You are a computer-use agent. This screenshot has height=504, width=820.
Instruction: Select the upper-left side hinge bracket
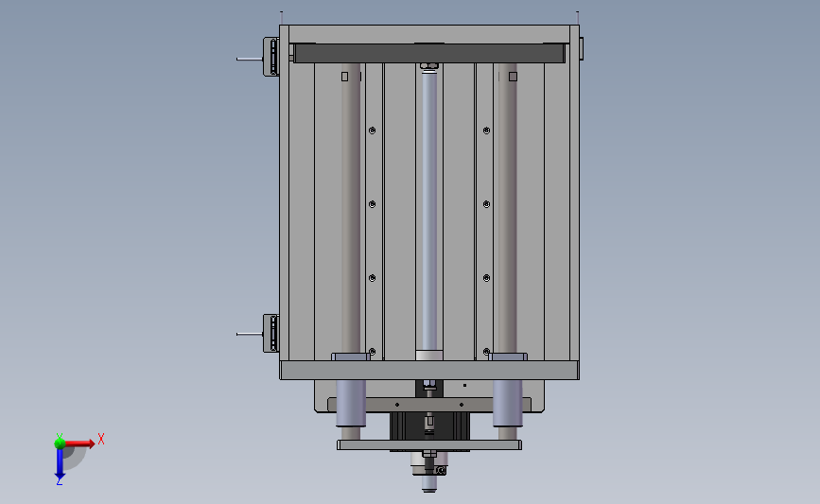270,57
